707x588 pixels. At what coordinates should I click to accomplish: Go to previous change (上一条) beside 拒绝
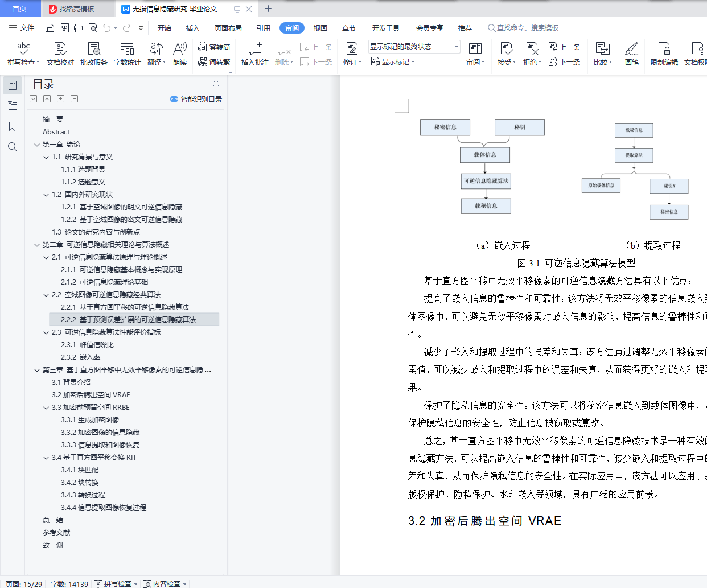coord(564,47)
